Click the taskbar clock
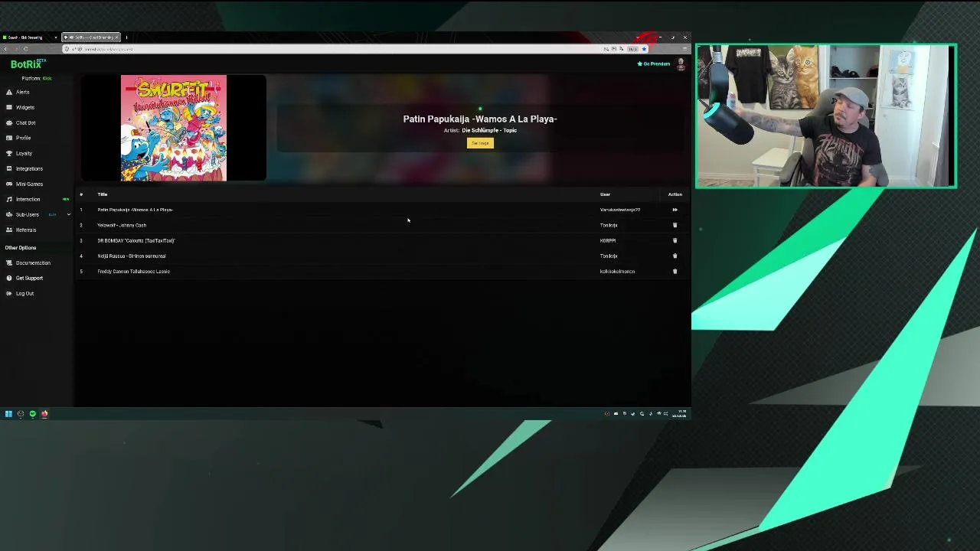This screenshot has height=551, width=980. (x=679, y=414)
